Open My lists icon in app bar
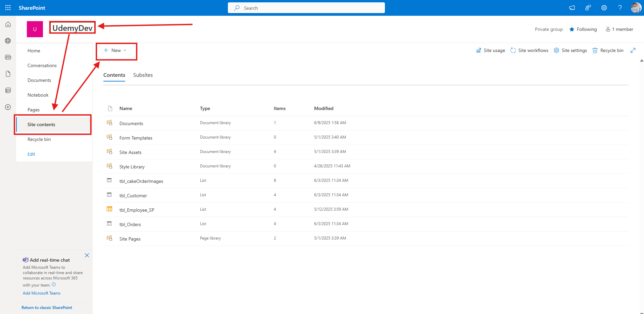This screenshot has width=644, height=314. point(8,90)
